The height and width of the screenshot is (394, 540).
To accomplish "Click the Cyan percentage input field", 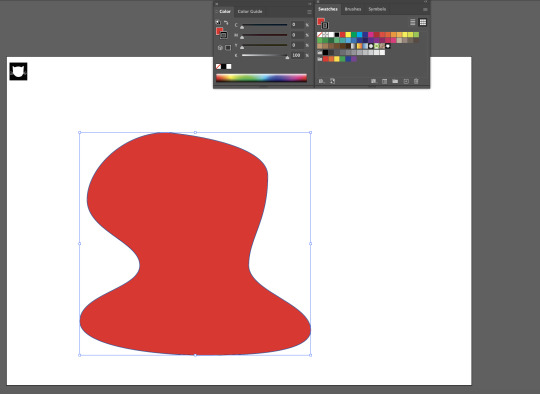I will (x=298, y=25).
